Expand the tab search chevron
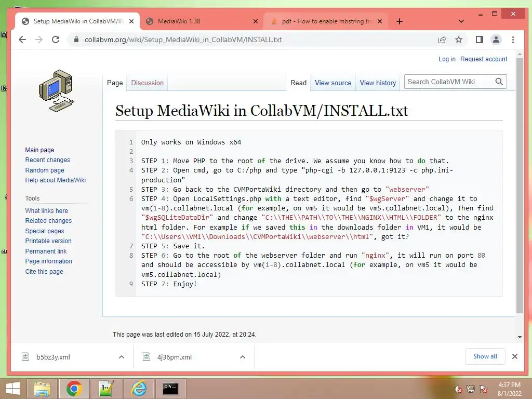532x399 pixels. 461,21
